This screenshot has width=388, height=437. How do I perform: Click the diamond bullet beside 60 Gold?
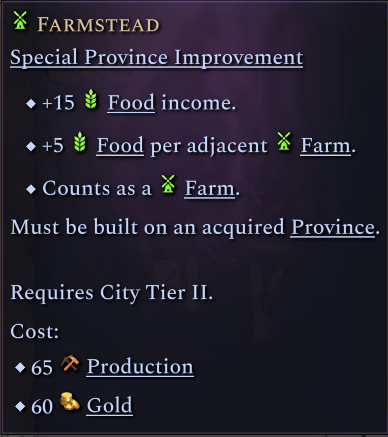click(x=20, y=406)
